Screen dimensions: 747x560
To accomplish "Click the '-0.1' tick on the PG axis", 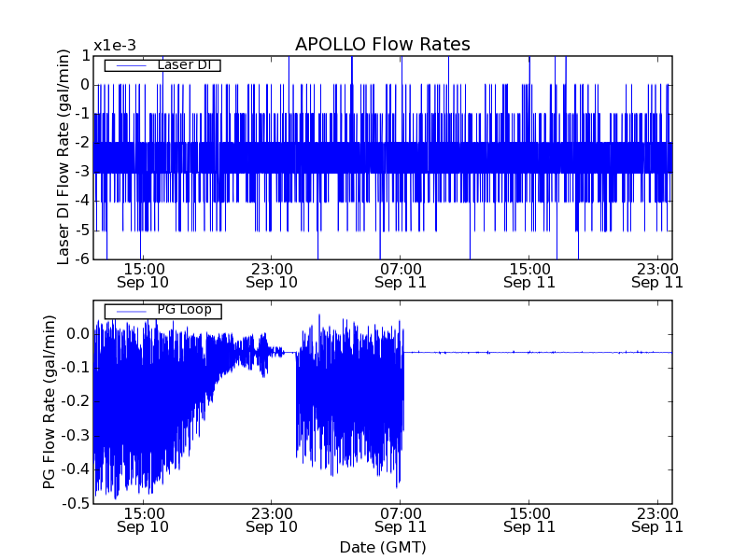I will [x=77, y=368].
